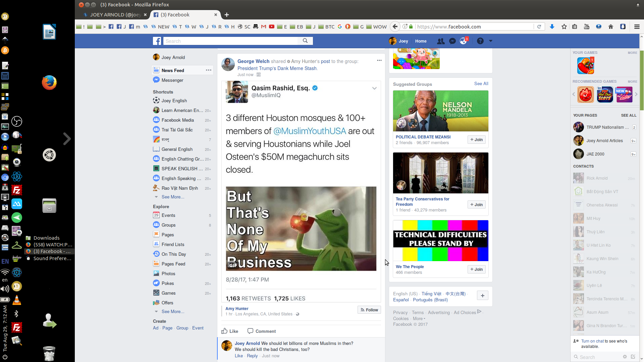Viewport: 644px width, 362px height.
Task: Open Joey profile link in header
Action: point(398,41)
